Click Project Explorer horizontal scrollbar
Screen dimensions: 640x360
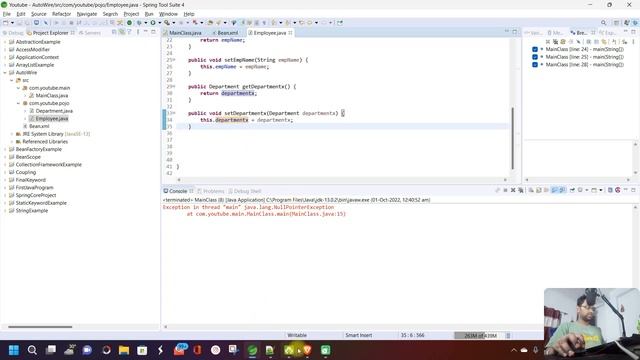(40, 327)
